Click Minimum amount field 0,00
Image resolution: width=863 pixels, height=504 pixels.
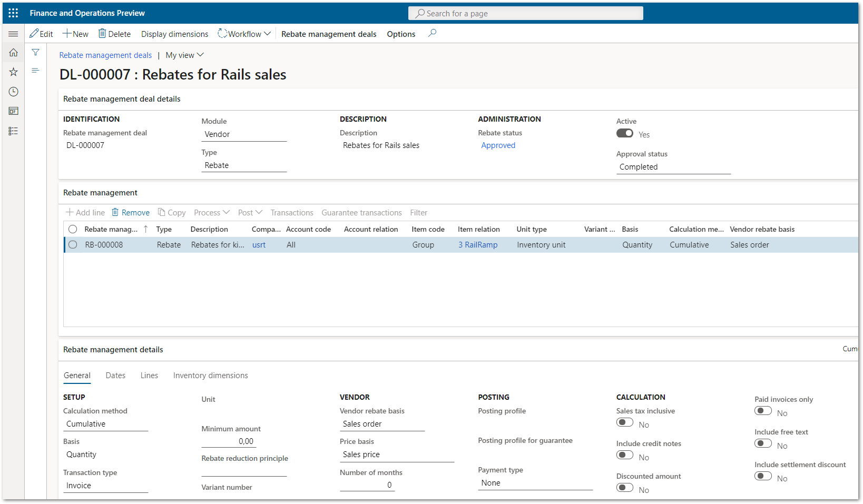228,441
